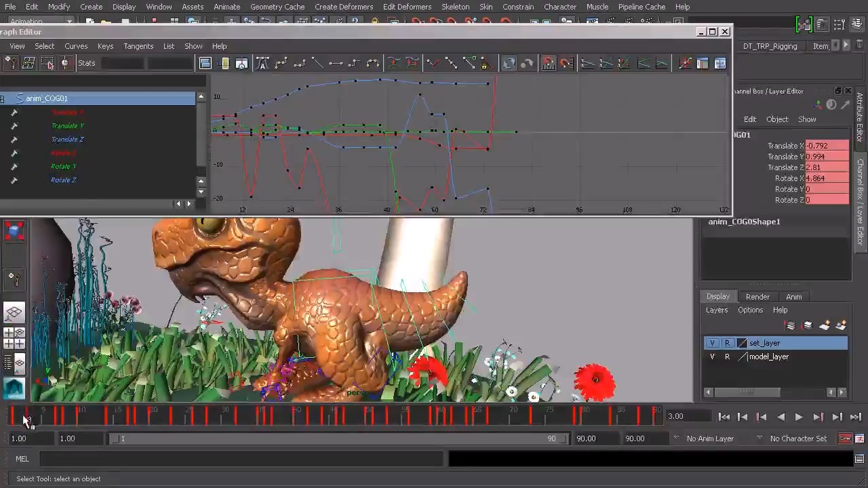
Task: Click the Buffer Curve Snapshot icon
Action: [393, 63]
